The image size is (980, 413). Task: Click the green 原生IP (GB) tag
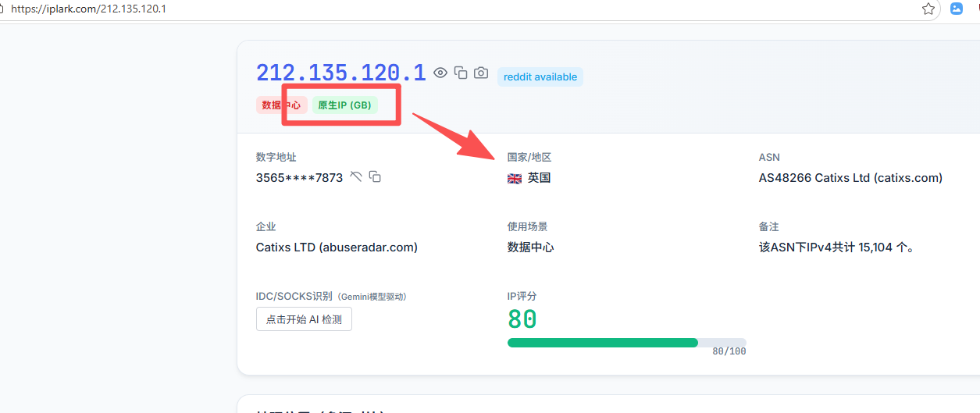tap(344, 105)
